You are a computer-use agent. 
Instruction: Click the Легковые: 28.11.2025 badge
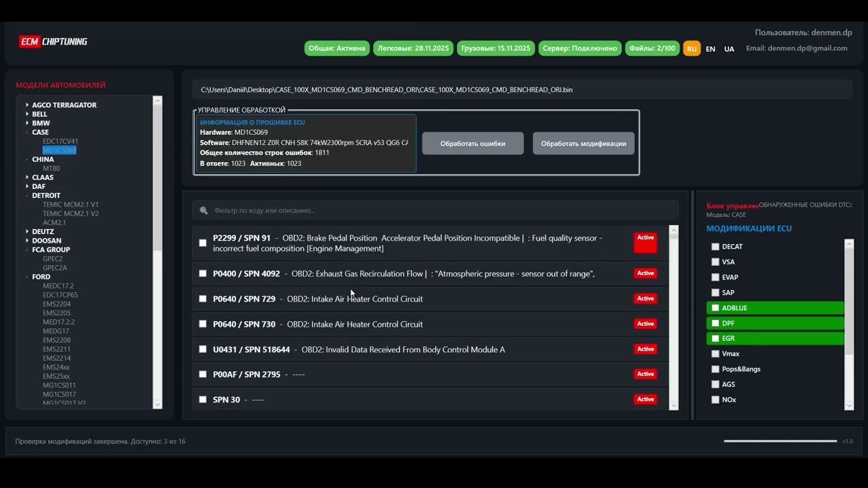(413, 48)
